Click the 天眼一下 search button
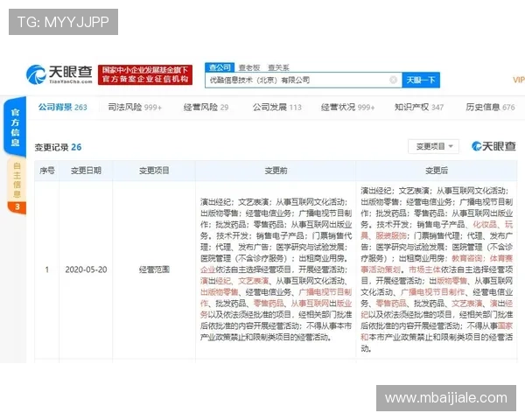This screenshot has width=525, height=420. (421, 80)
